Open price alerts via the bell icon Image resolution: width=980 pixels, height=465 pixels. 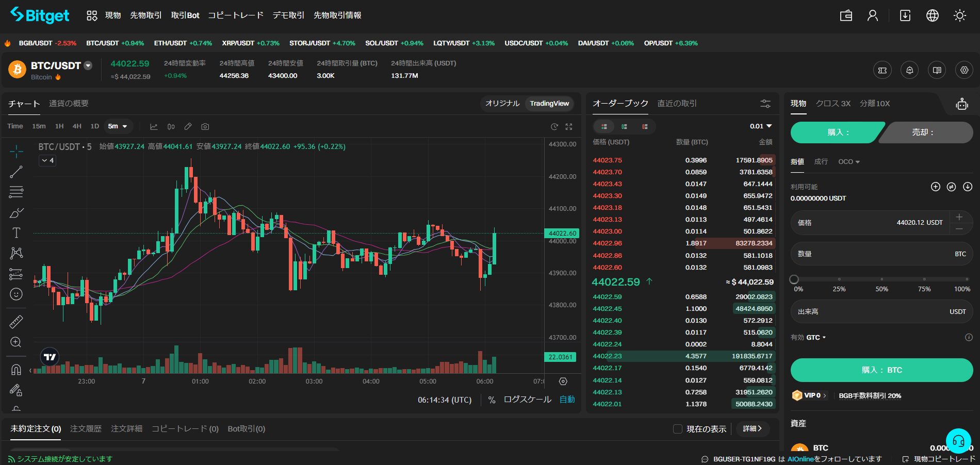pyautogui.click(x=909, y=70)
